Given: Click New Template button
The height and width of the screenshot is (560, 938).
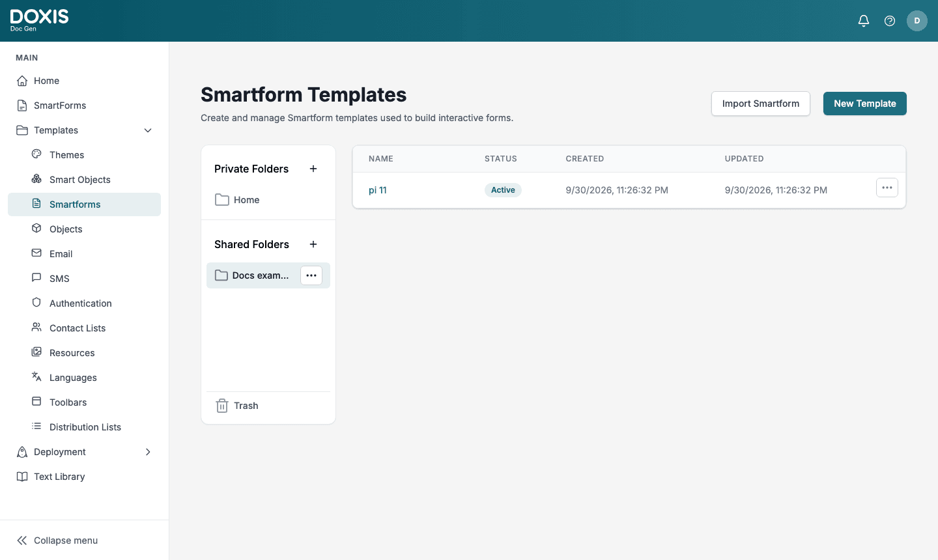Looking at the screenshot, I should pyautogui.click(x=865, y=104).
